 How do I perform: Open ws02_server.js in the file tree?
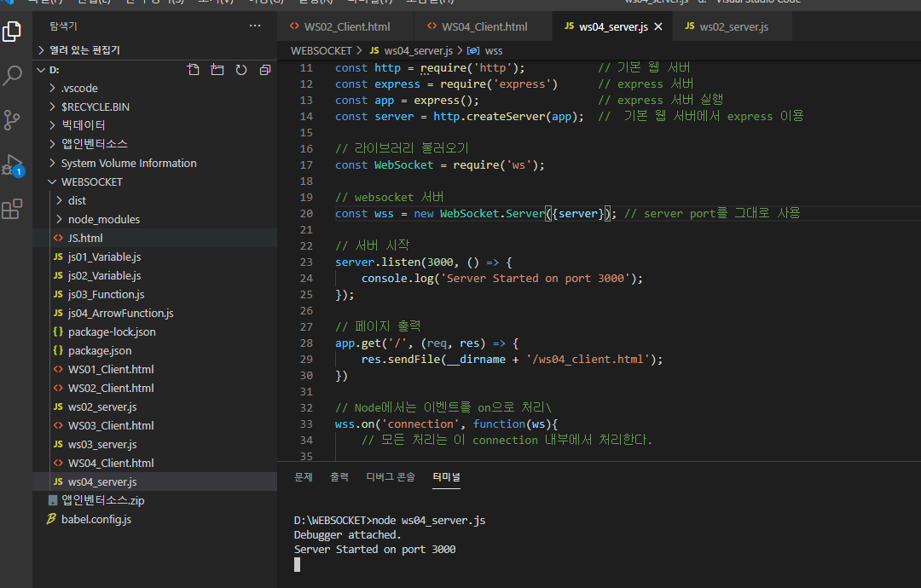(x=154, y=407)
